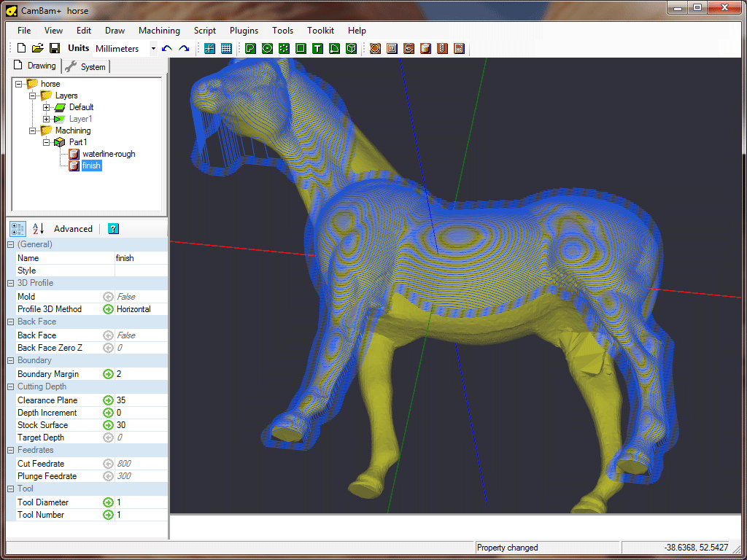Save the drawing with the floppy icon

[x=54, y=48]
